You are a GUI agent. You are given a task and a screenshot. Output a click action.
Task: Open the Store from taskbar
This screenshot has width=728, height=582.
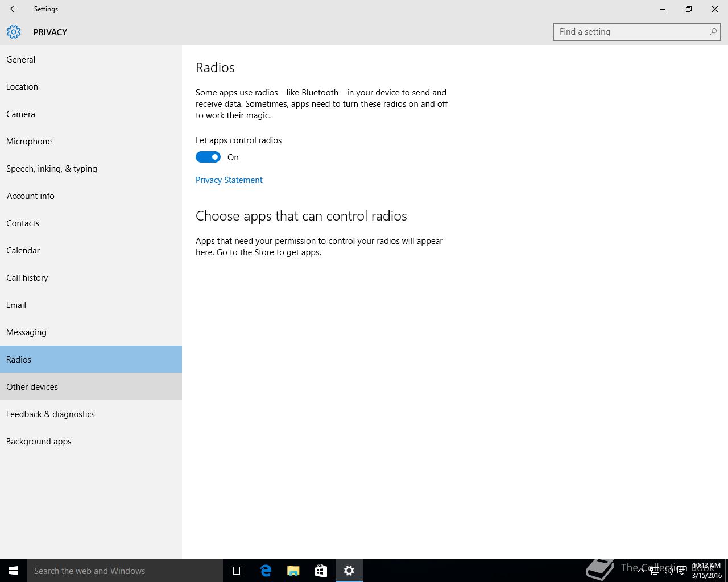pyautogui.click(x=321, y=571)
